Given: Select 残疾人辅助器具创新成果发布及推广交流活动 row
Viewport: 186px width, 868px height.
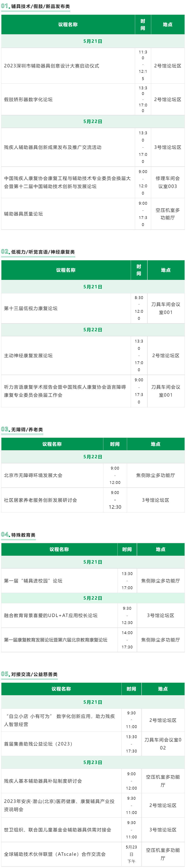Looking at the screenshot, I should (x=93, y=147).
